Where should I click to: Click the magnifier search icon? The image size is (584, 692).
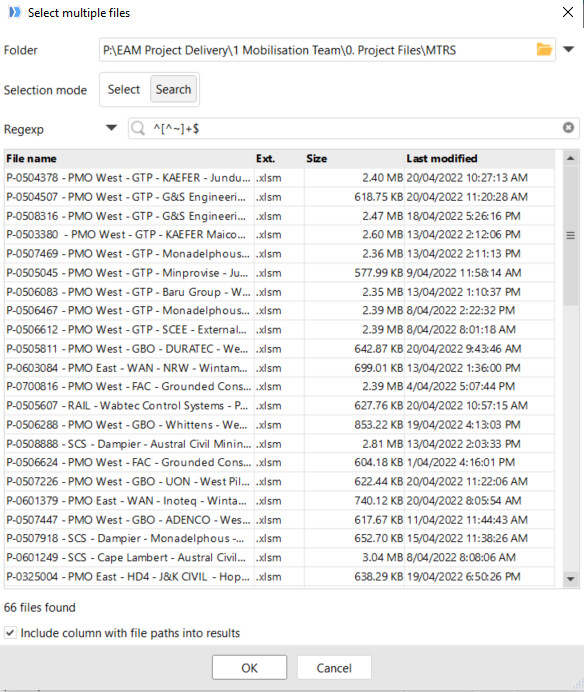pos(138,128)
